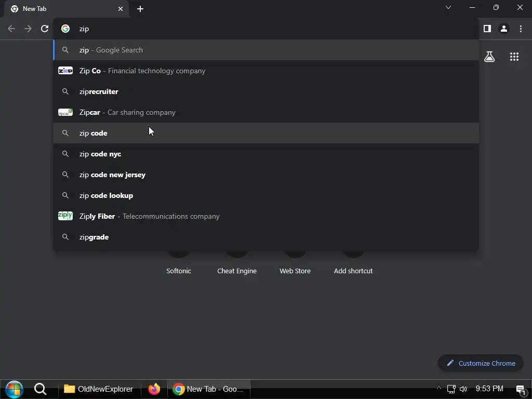Click the Zipcar logo suggestion icon
The width and height of the screenshot is (532, 399).
(65, 112)
